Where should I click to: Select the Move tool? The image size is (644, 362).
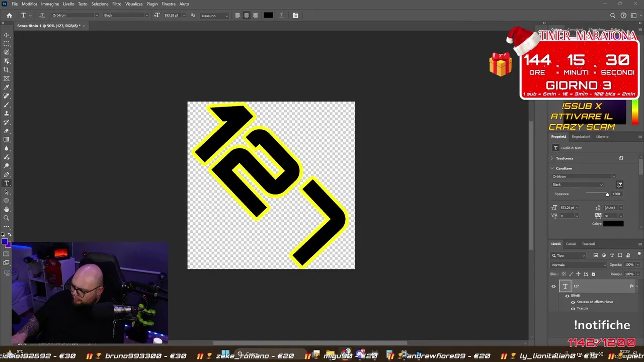pyautogui.click(x=7, y=35)
